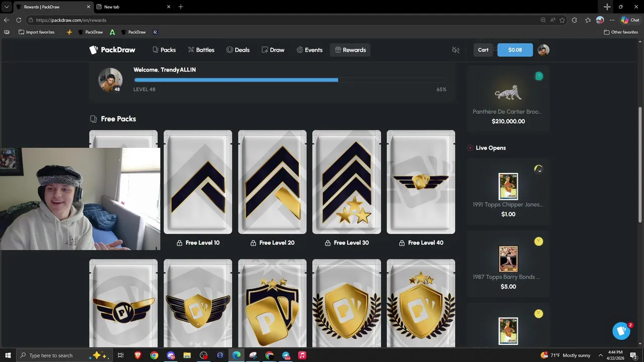Click the zoom magnifier in address bar
This screenshot has height=362, width=644.
pos(543,20)
